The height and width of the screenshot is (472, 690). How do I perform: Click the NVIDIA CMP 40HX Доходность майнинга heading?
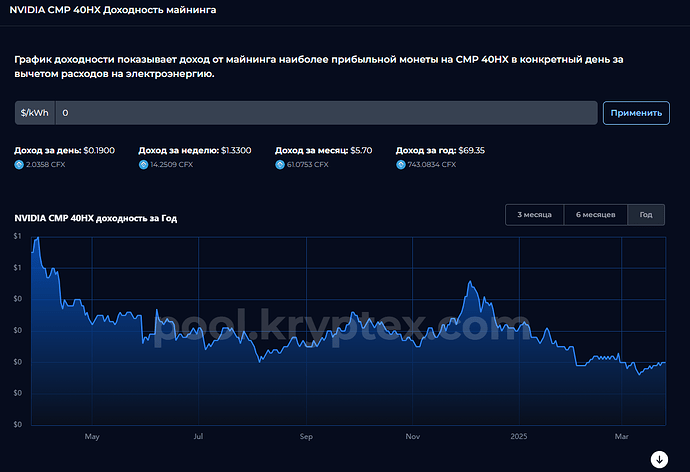click(113, 10)
